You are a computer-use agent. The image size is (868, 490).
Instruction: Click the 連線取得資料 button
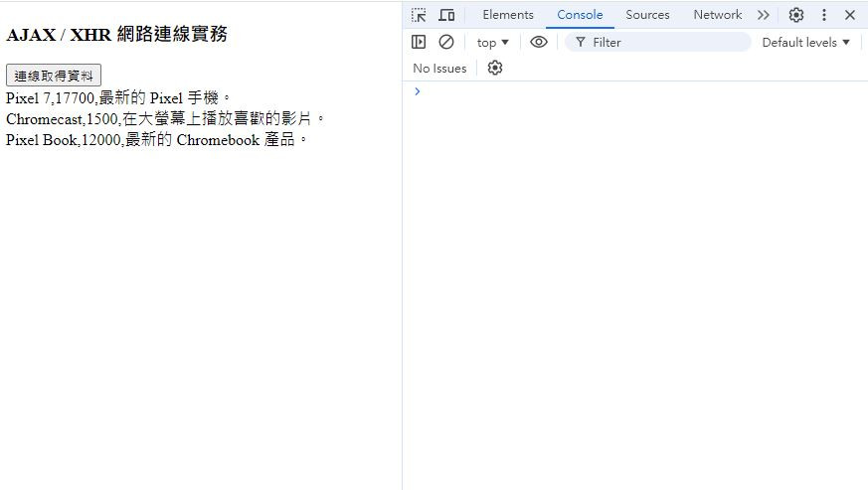[x=54, y=76]
